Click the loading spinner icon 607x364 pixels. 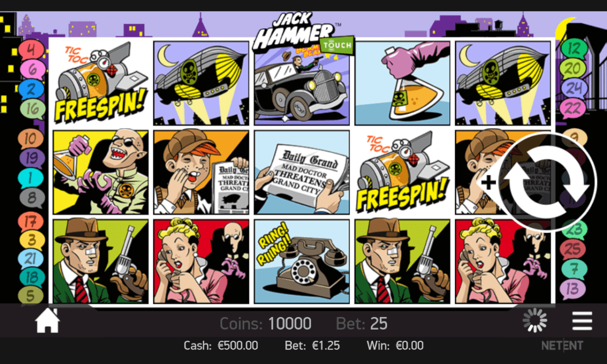pos(535,321)
